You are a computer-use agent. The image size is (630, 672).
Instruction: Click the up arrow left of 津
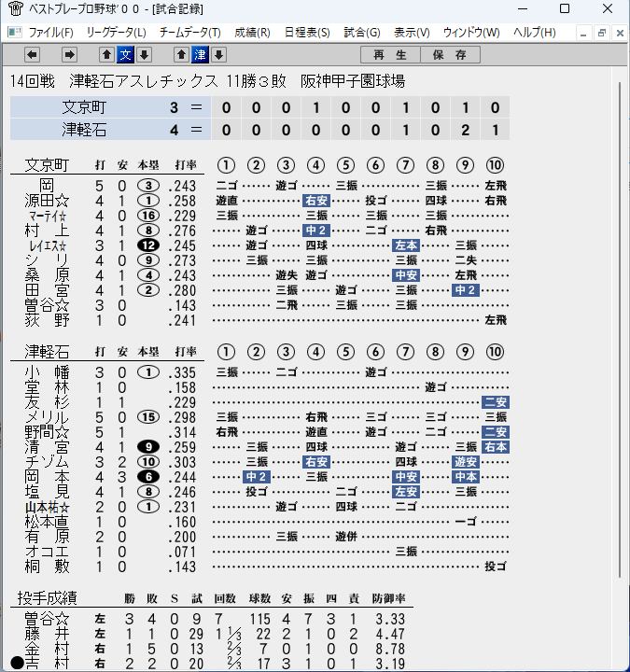(x=181, y=55)
